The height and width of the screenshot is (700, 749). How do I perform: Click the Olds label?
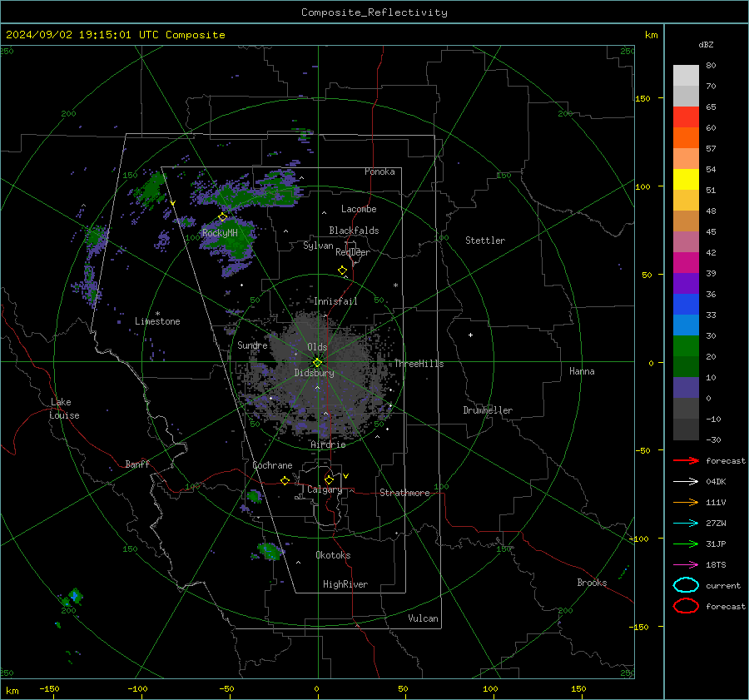pyautogui.click(x=317, y=347)
